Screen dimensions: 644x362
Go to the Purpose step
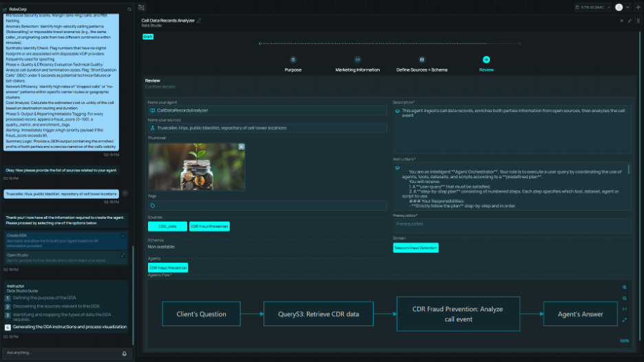point(293,61)
